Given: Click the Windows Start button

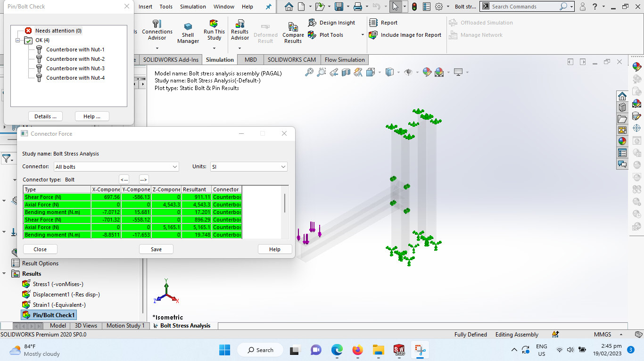Looking at the screenshot, I should pos(224,350).
